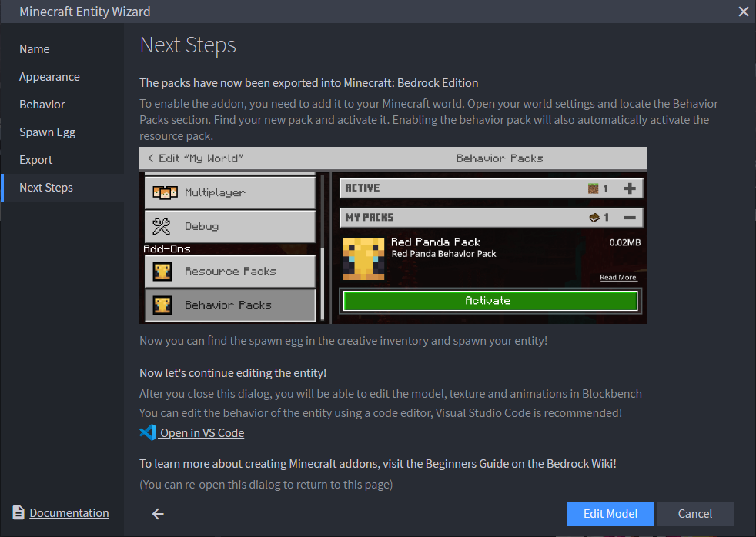The height and width of the screenshot is (537, 756).
Task: Open the Beginners Guide link
Action: (467, 464)
